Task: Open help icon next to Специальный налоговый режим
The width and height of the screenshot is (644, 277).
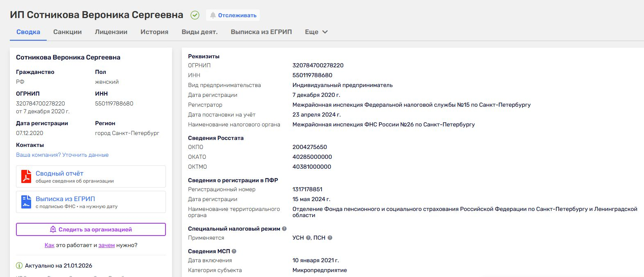Action: pyautogui.click(x=284, y=229)
